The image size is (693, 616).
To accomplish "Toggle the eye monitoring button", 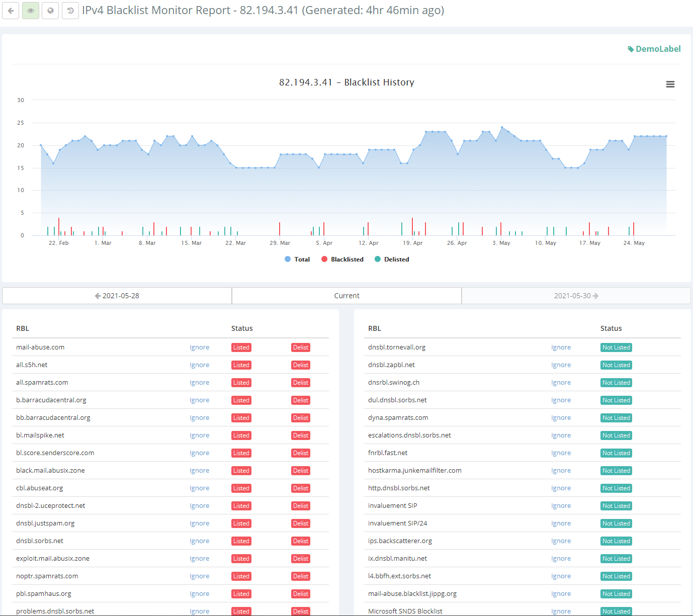I will point(31,11).
